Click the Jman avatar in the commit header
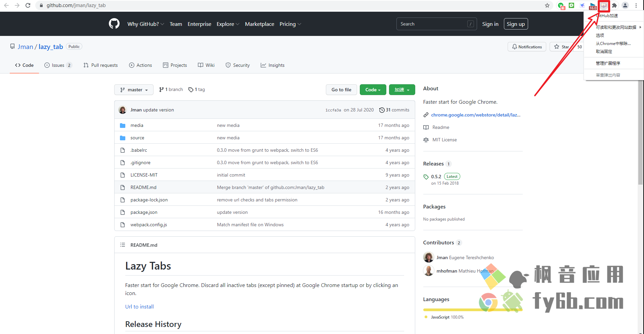The width and height of the screenshot is (644, 334). tap(123, 110)
